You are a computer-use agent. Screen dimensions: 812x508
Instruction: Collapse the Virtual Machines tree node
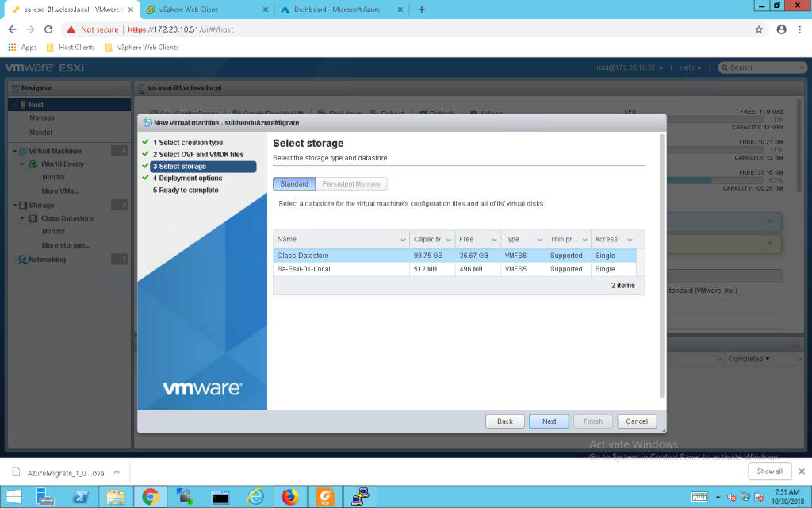point(14,151)
